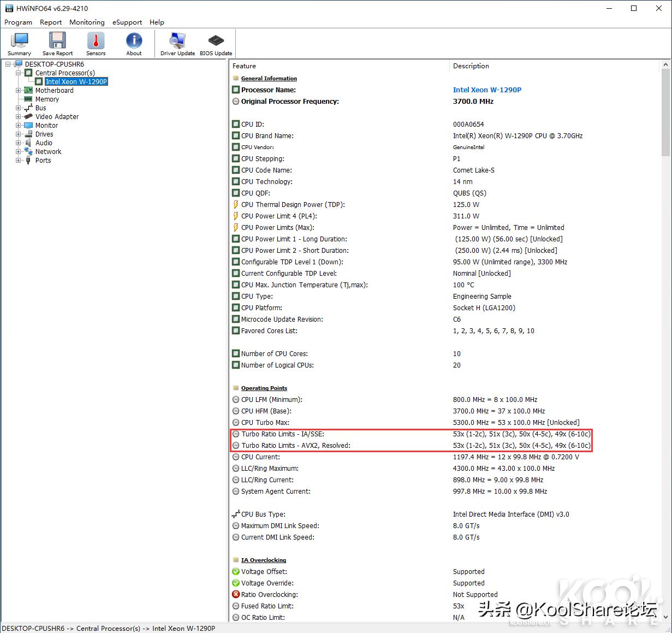Expand the Motherboard tree node
Viewport: 672px width, 633px height.
pos(18,91)
